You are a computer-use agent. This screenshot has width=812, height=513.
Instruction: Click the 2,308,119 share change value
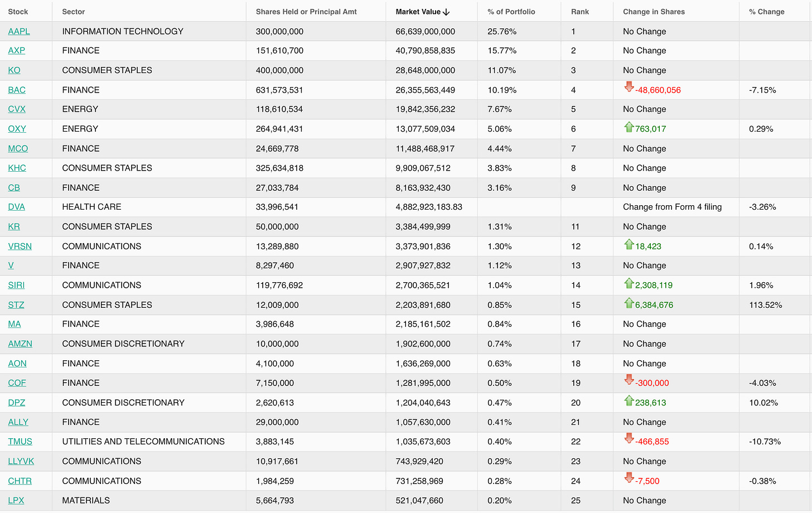(654, 285)
